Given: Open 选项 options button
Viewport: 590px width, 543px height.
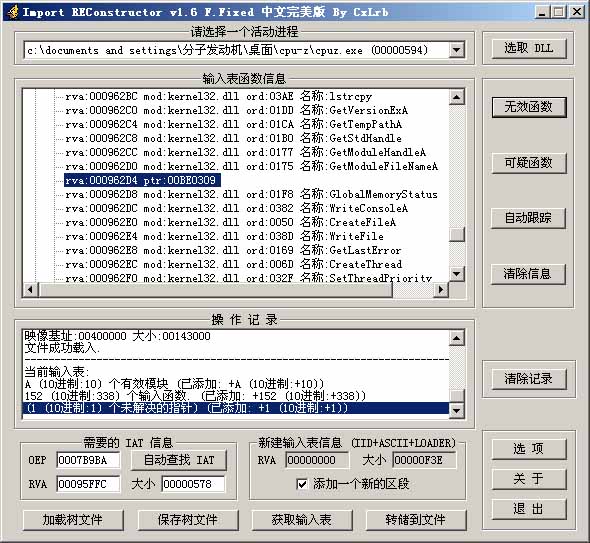Looking at the screenshot, I should (x=529, y=449).
